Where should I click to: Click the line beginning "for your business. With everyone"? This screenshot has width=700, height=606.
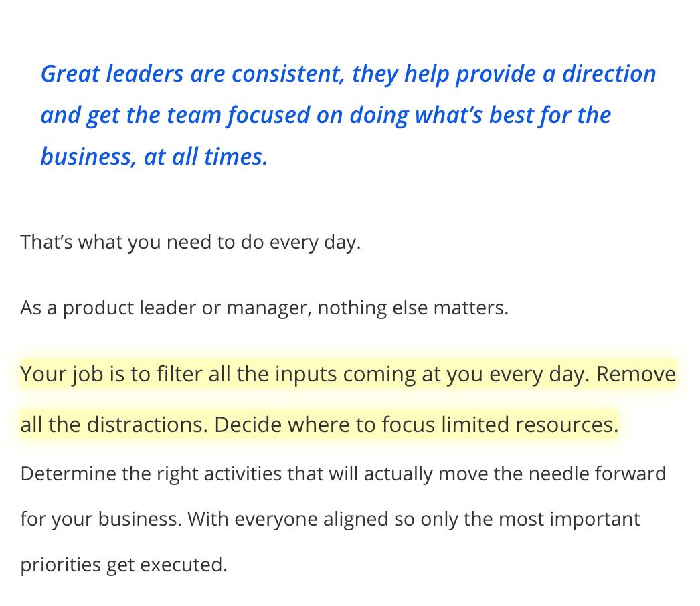330,519
